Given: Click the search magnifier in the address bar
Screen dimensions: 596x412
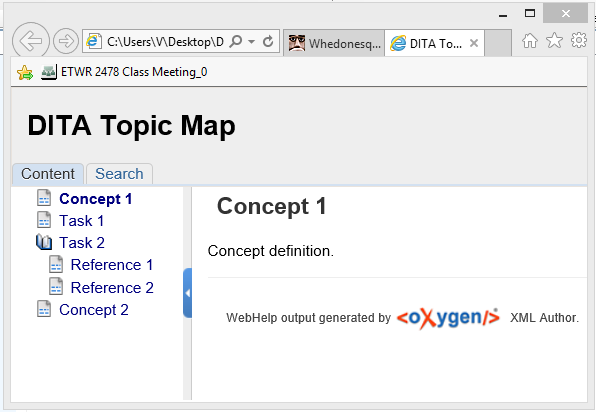Looking at the screenshot, I should pos(236,41).
